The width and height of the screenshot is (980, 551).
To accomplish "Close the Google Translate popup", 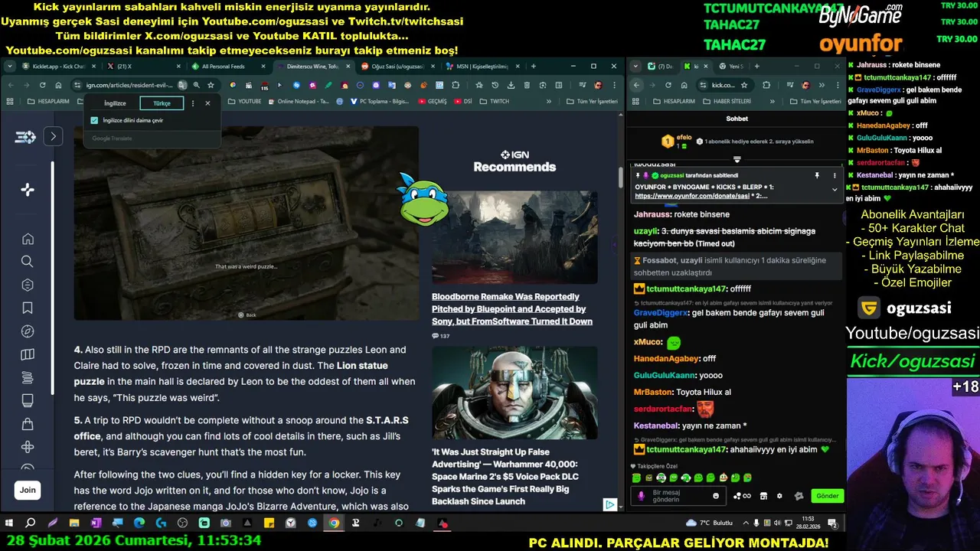I will [207, 103].
